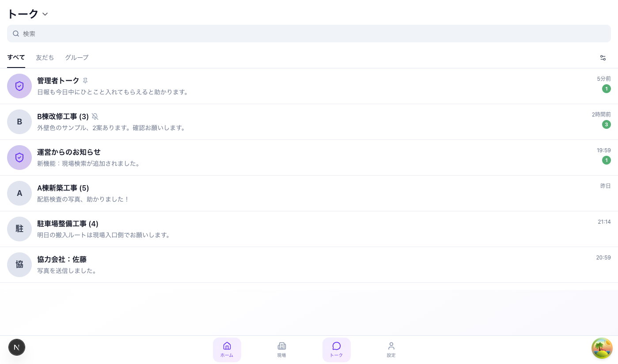Open the talk filter settings sliders icon
This screenshot has width=618, height=364.
click(603, 58)
